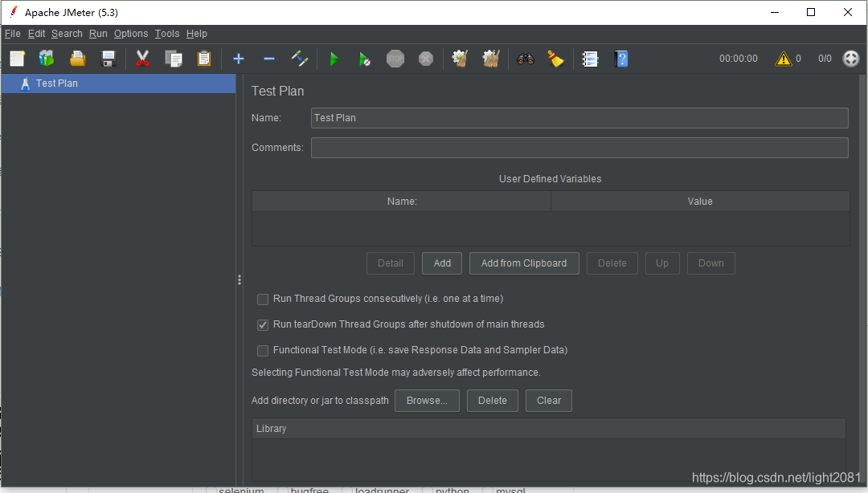Open the Search menu

(67, 34)
